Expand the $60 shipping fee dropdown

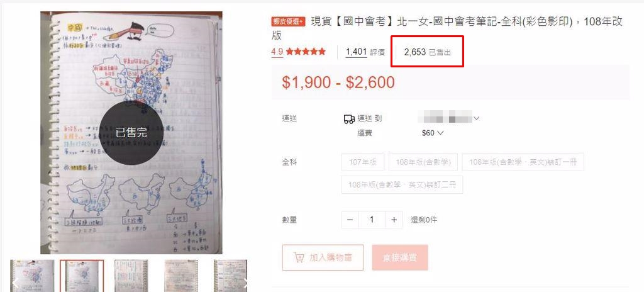pos(433,133)
